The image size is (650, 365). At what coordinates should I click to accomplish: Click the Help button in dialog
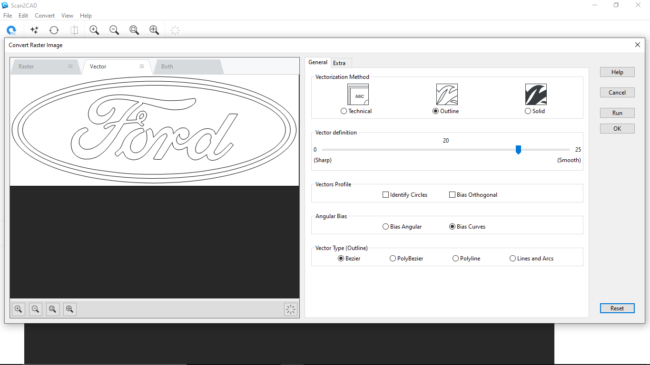click(x=617, y=72)
